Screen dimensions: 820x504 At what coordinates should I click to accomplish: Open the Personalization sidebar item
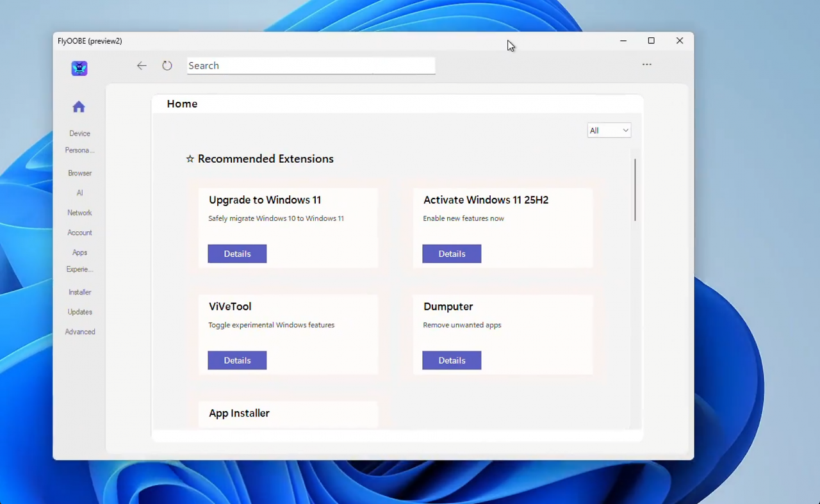click(x=80, y=150)
